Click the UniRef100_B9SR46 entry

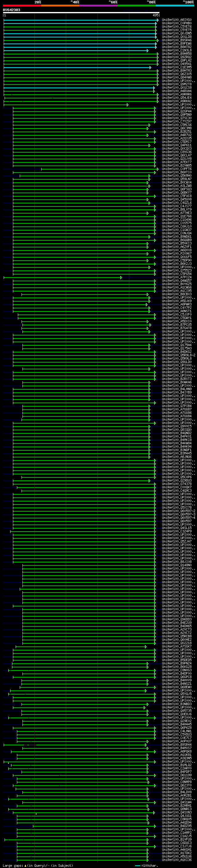(177, 40)
